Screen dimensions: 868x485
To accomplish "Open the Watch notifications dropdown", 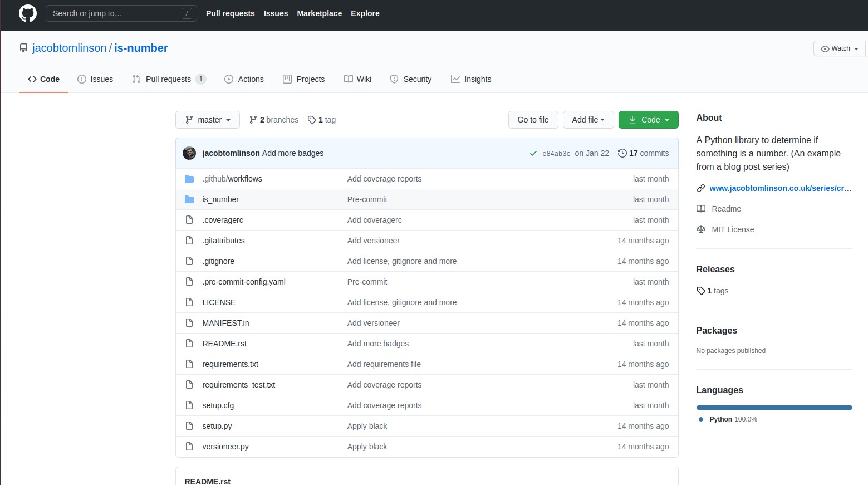I will click(840, 48).
